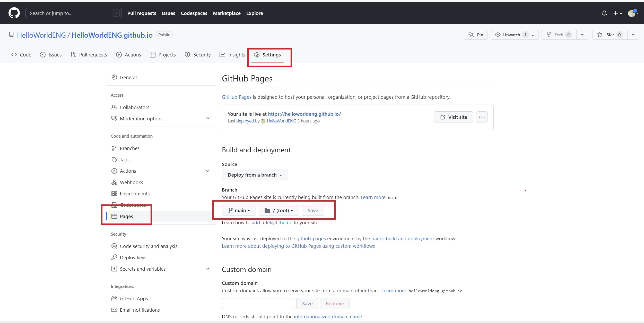This screenshot has width=644, height=323.
Task: Switch to the Actions tab
Action: coord(128,55)
